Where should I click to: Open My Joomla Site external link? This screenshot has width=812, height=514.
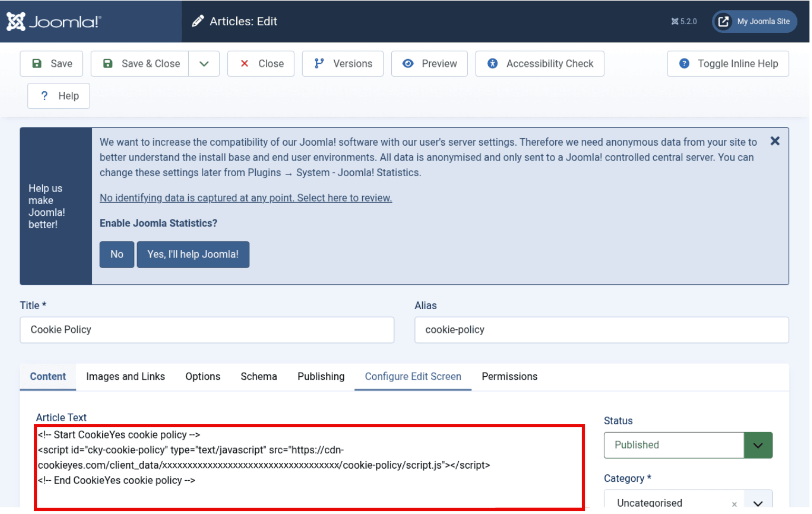click(755, 22)
